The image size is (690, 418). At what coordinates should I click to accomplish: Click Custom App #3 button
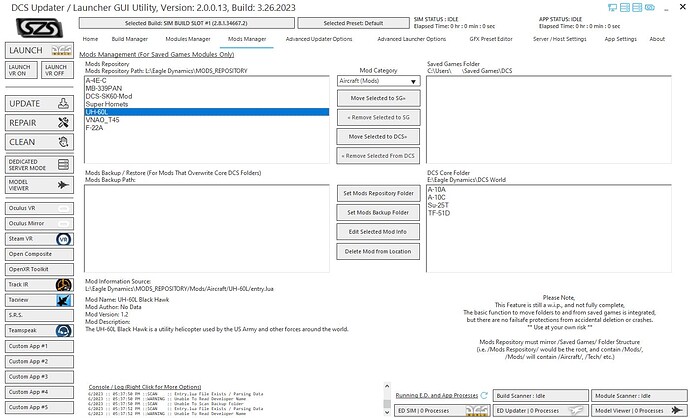[39, 377]
